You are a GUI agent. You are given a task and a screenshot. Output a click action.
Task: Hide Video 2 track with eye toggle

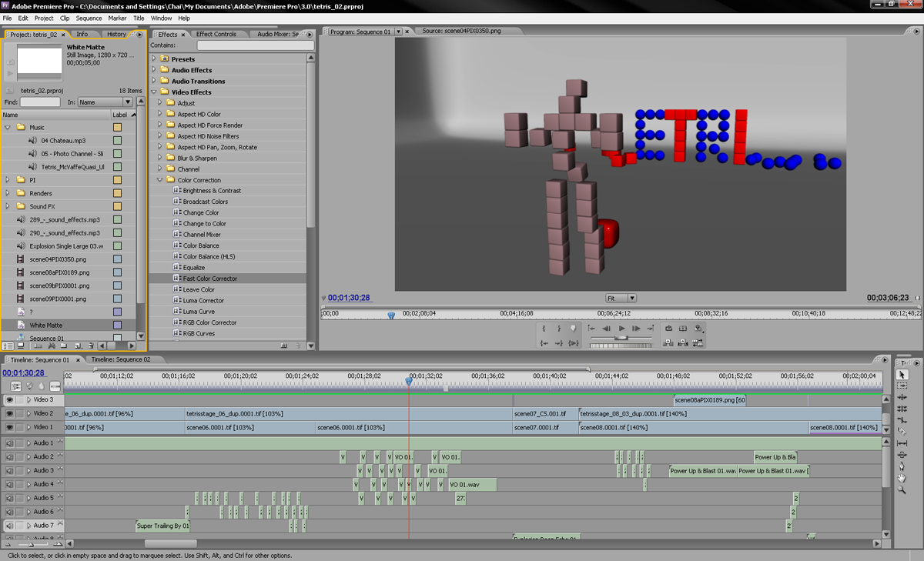coord(9,413)
